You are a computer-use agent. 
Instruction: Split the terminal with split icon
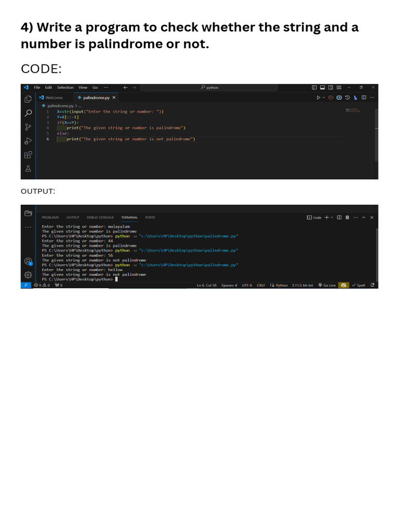tap(339, 218)
